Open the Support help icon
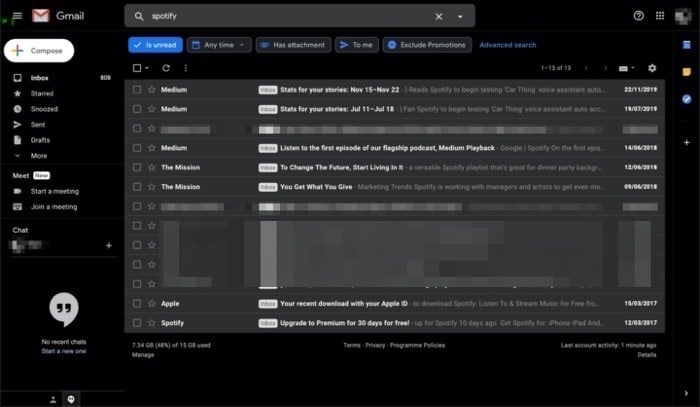Viewport: 700px width, 407px height. point(638,16)
